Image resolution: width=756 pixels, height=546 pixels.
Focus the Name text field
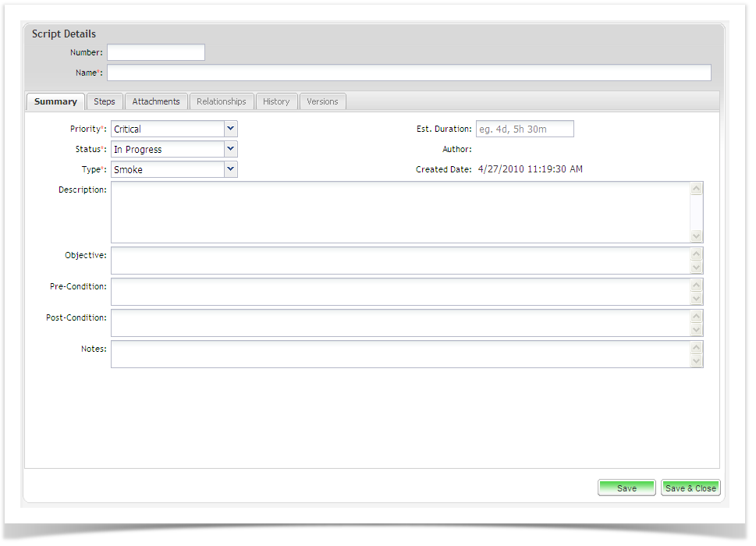(x=409, y=73)
